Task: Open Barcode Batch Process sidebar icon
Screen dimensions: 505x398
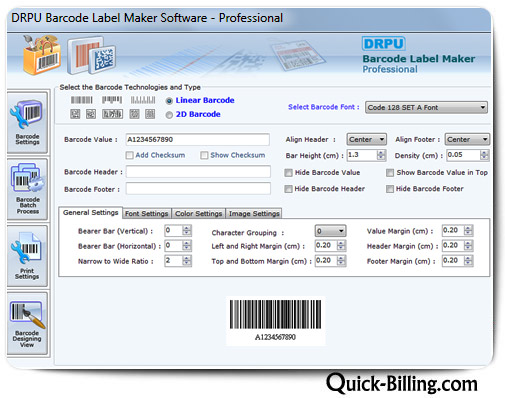Action: [27, 189]
